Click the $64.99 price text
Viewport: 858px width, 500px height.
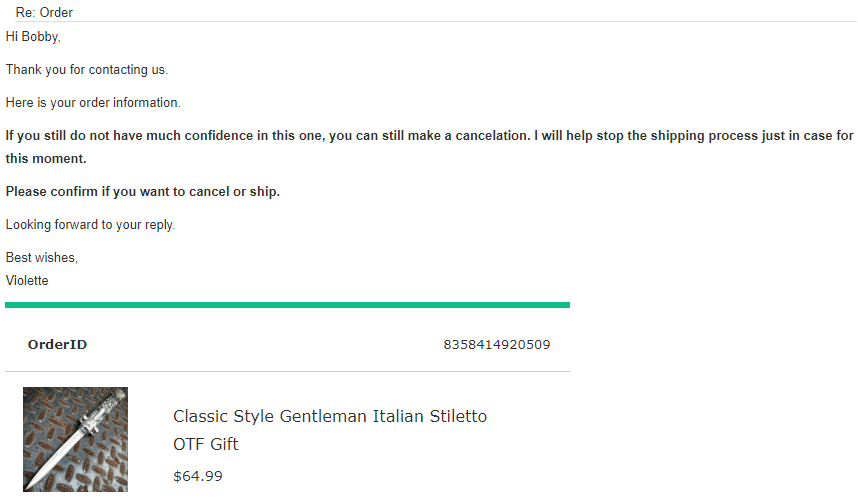197,476
